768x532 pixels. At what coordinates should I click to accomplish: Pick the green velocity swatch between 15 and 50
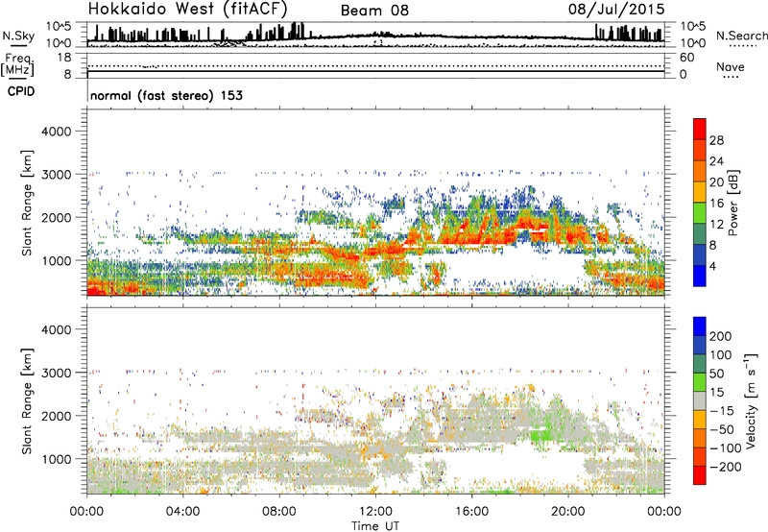[x=700, y=382]
